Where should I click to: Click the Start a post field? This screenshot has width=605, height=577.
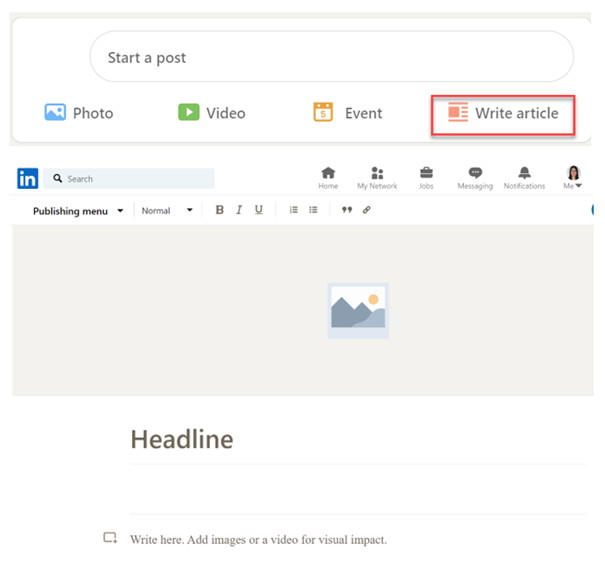tap(331, 57)
